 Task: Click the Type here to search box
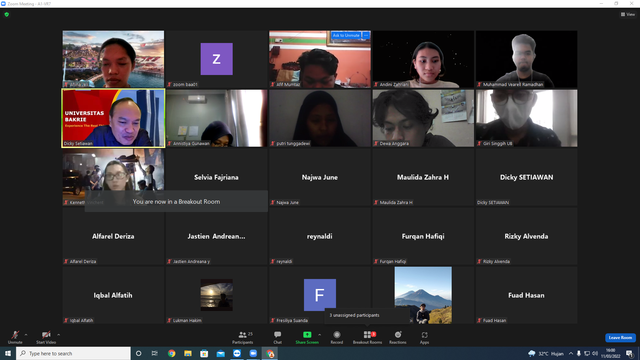coord(73,353)
